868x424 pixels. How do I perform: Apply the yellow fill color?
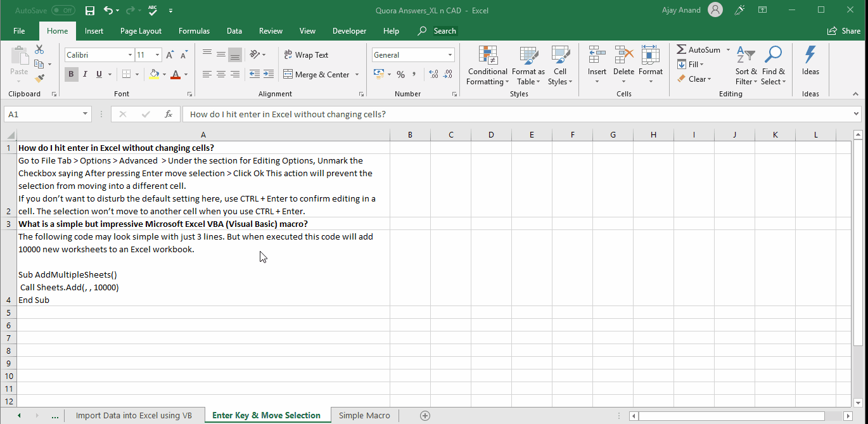coord(154,74)
